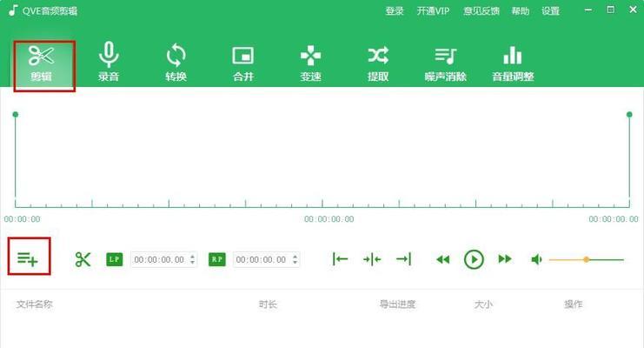
Task: Click 登录 login link
Action: (395, 11)
